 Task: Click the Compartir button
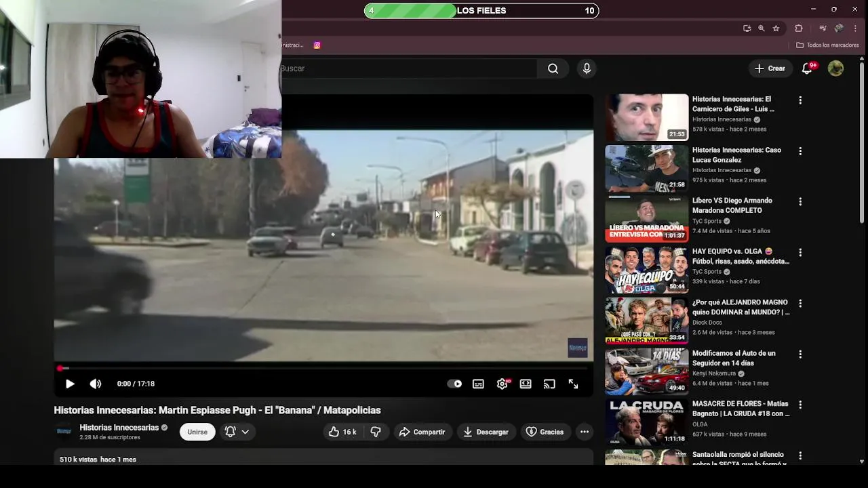[x=422, y=432]
